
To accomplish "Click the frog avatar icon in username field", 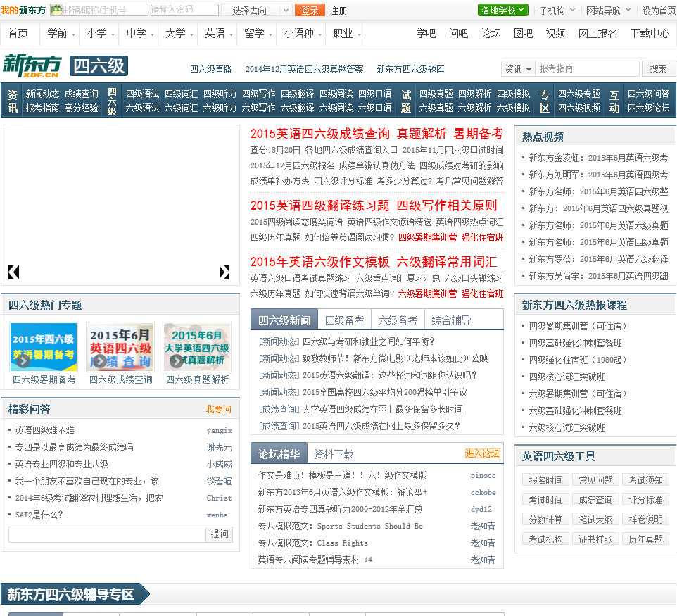I will (x=56, y=10).
